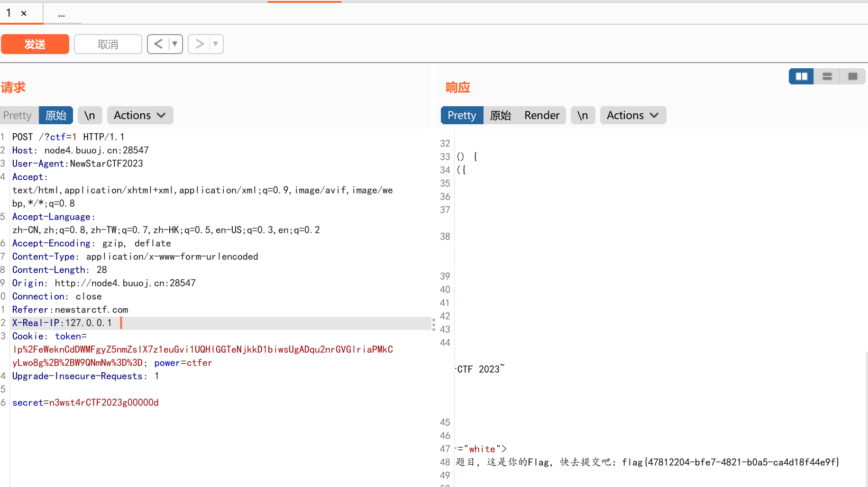
Task: Switch to combined single-pane layout icon
Action: (852, 76)
